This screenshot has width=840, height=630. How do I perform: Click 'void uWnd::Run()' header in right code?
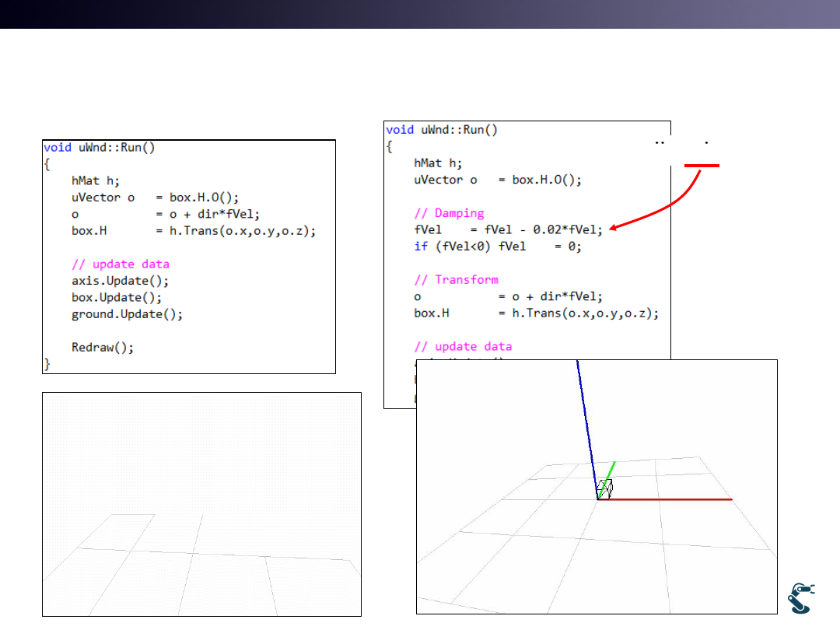coord(442,130)
